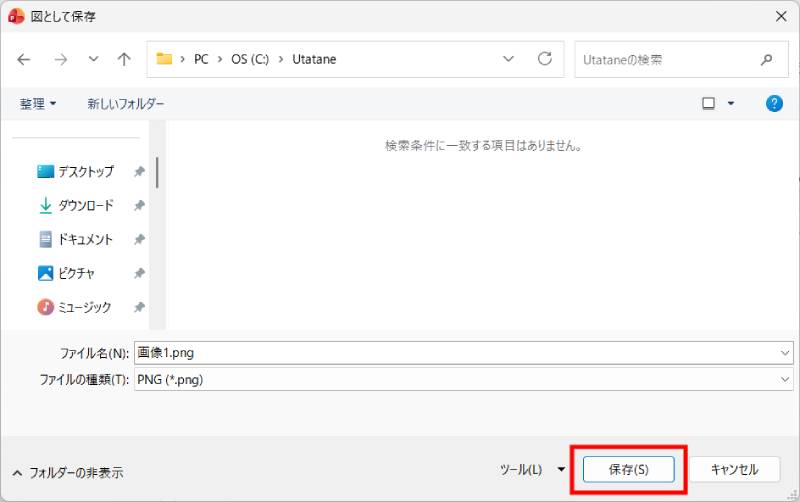Click the キャンセル button
Image resolution: width=800 pixels, height=502 pixels.
click(735, 469)
